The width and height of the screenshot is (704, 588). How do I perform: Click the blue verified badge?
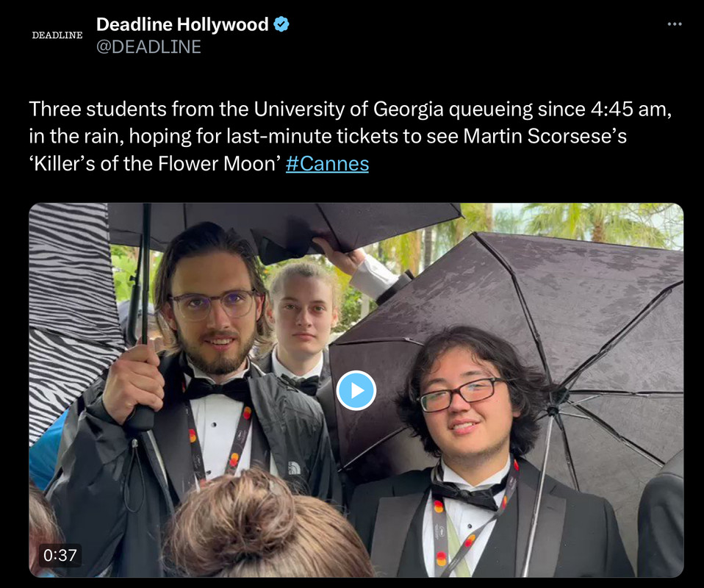pyautogui.click(x=281, y=24)
